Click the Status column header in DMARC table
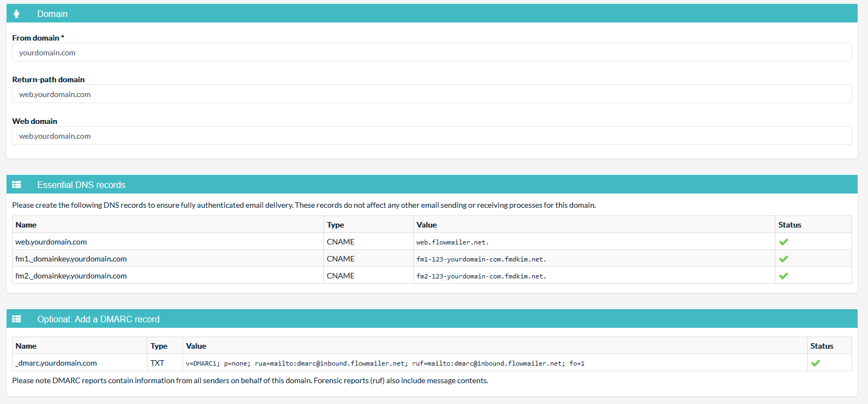This screenshot has height=404, width=868. (821, 346)
